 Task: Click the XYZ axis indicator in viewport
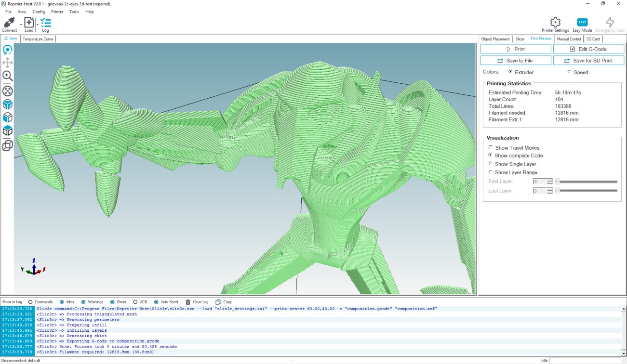[33, 267]
